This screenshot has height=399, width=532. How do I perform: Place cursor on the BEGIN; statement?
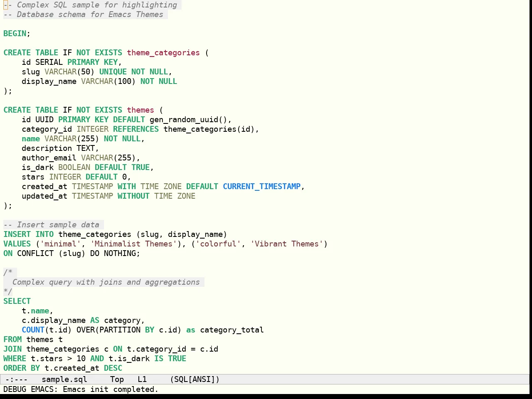tap(17, 34)
